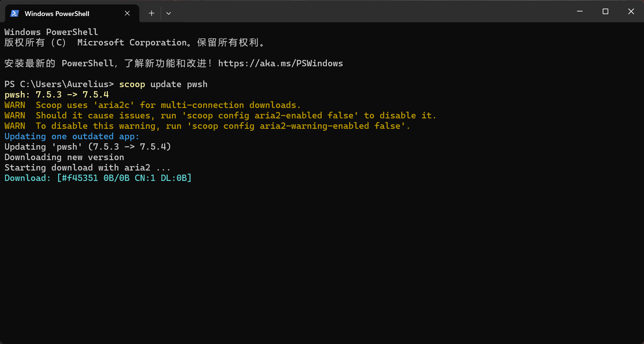Maximize the terminal window
Viewport: 644px width, 344px height.
coord(605,12)
